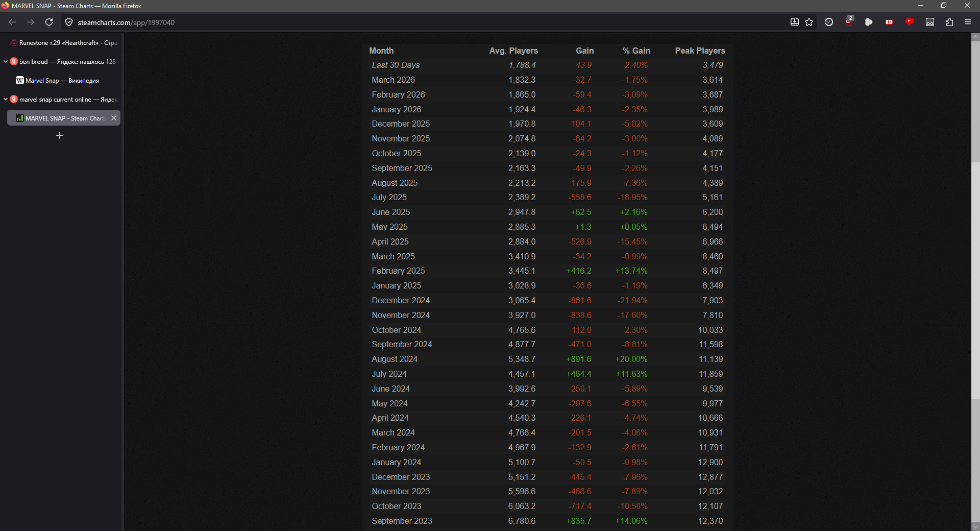Viewport: 980px width, 531px height.
Task: Click the -861.6 gain for December 2024
Action: (580, 300)
